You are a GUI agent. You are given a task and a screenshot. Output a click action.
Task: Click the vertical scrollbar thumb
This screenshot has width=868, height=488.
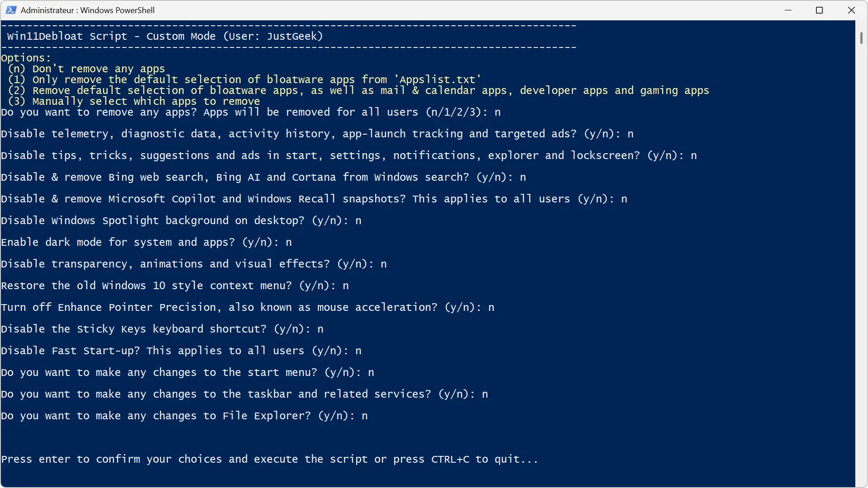(861, 38)
